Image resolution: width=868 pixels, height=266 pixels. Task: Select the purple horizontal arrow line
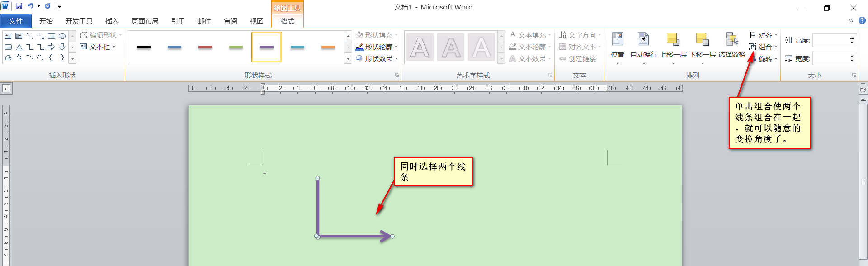pyautogui.click(x=354, y=236)
